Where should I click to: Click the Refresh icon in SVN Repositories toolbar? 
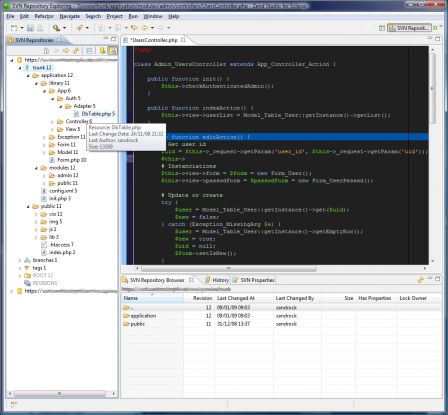coord(76,51)
